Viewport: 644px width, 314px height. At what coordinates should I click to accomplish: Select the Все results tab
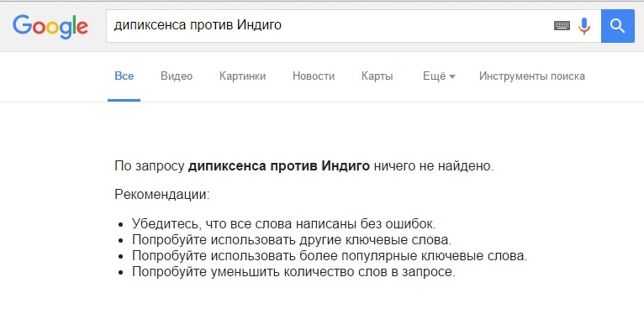click(124, 76)
